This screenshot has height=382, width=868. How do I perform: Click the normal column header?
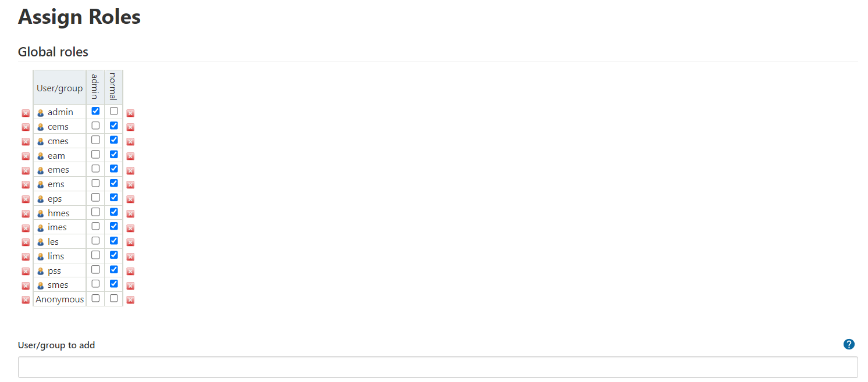(x=113, y=87)
